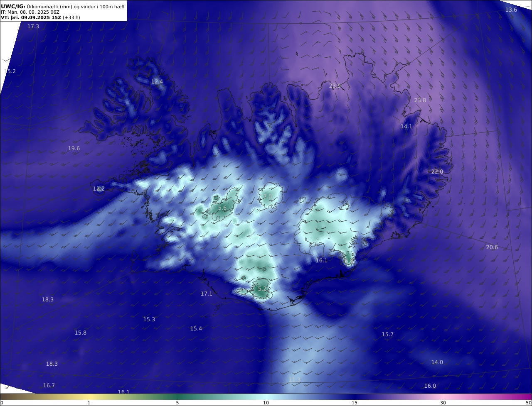Pick the 5.6 value on the glacier

click(222, 208)
